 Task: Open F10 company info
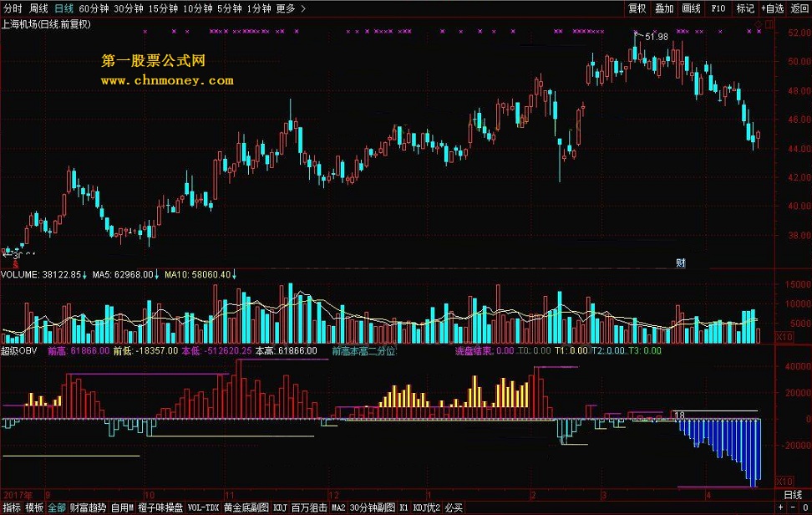point(718,8)
